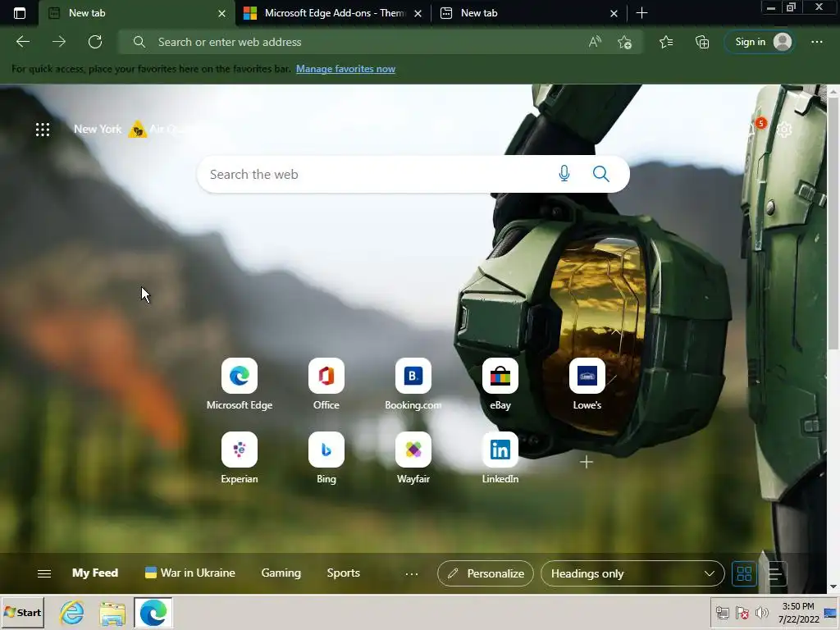
Task: Start a voice search with microphone
Action: click(564, 174)
